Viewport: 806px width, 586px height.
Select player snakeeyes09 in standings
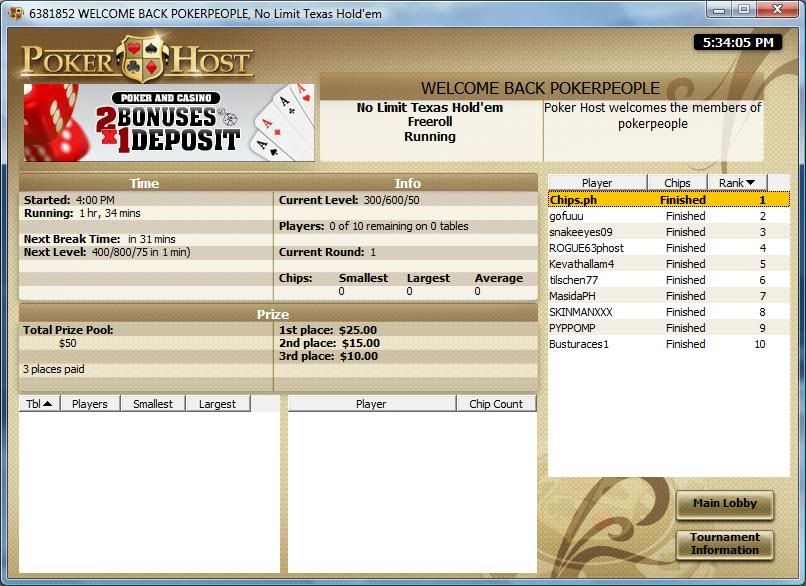(x=669, y=232)
